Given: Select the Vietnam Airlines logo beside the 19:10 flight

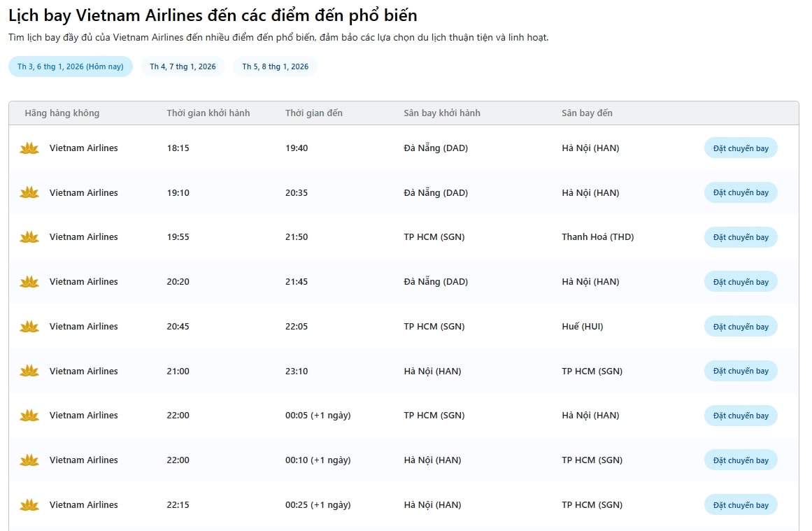Looking at the screenshot, I should 29,192.
